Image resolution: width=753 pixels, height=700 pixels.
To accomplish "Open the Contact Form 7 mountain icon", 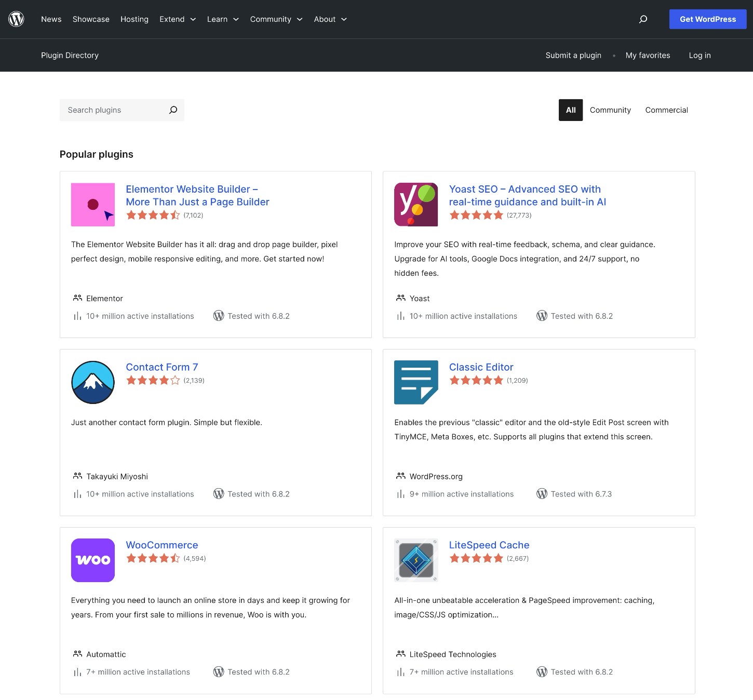I will tap(93, 383).
